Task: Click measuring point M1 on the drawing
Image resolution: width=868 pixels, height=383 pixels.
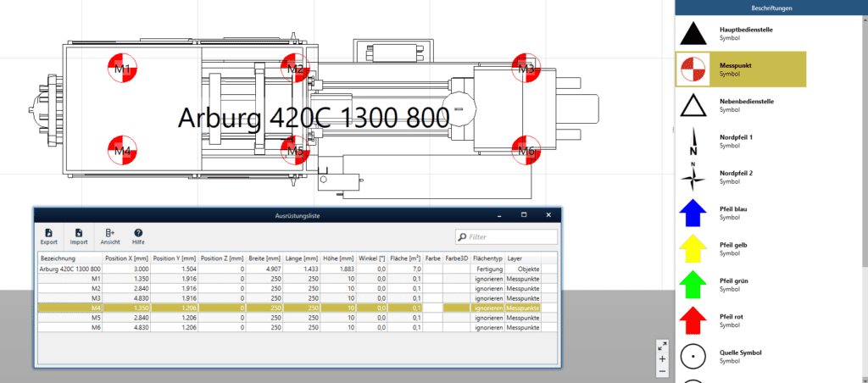Action: coord(122,69)
